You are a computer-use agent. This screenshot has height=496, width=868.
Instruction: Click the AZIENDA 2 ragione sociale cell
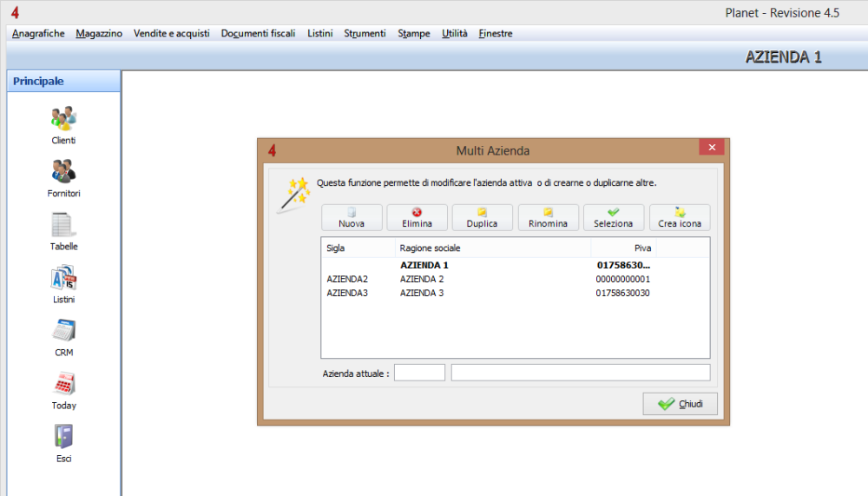click(422, 279)
